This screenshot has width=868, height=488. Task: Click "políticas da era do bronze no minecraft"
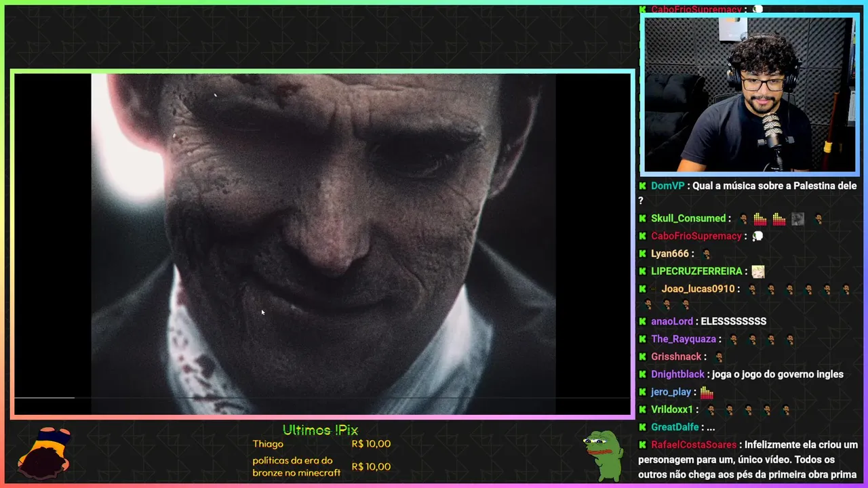(296, 466)
